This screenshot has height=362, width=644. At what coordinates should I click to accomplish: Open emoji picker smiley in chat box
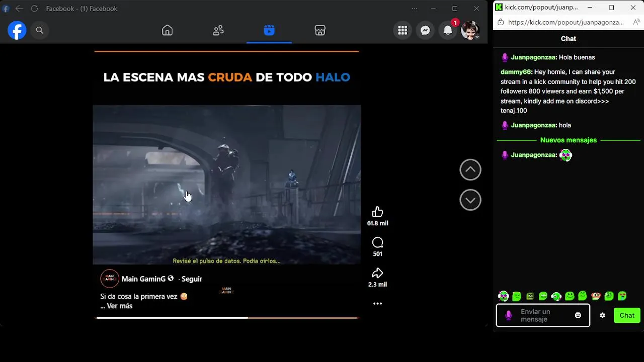[578, 316]
